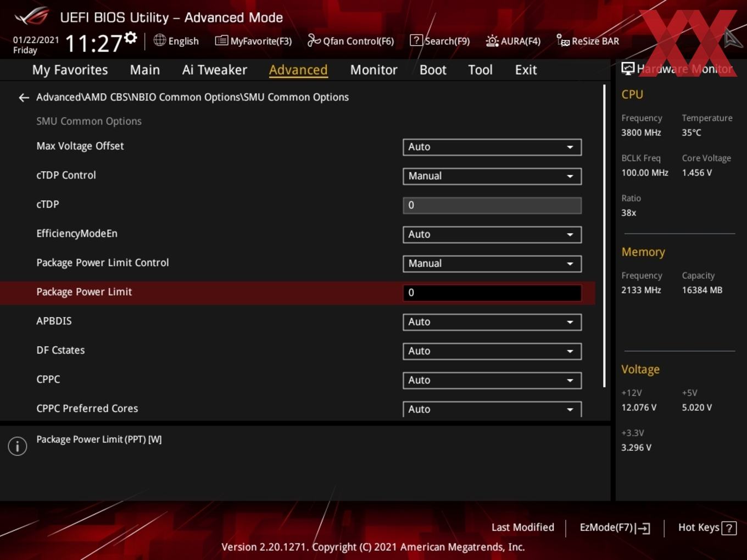This screenshot has height=560, width=747.
Task: Click the cTDP value field
Action: (x=492, y=205)
